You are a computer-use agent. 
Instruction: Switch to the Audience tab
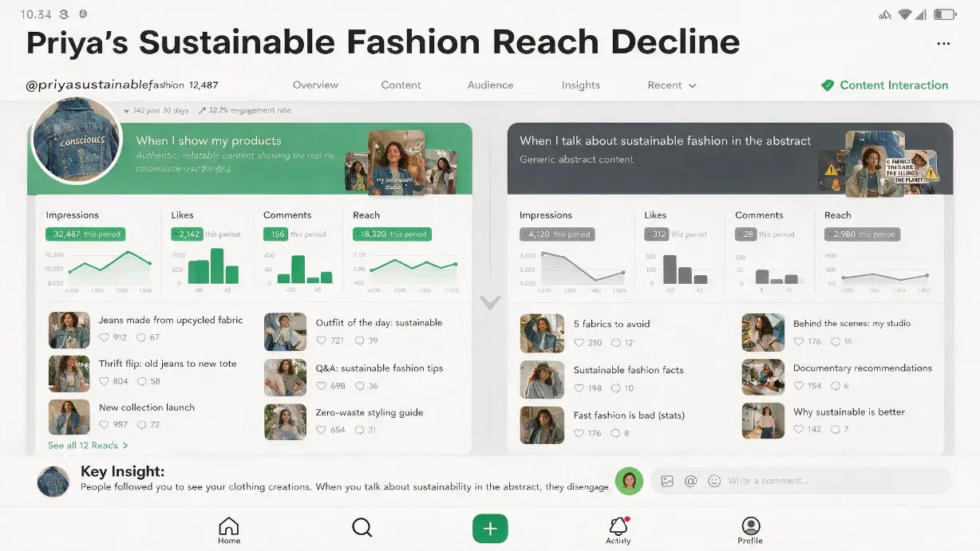tap(491, 85)
